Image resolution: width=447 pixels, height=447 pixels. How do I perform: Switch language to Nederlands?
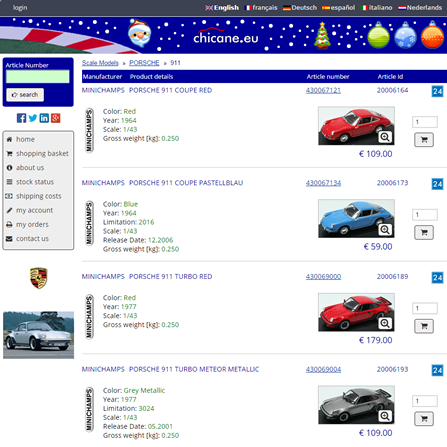pyautogui.click(x=420, y=7)
